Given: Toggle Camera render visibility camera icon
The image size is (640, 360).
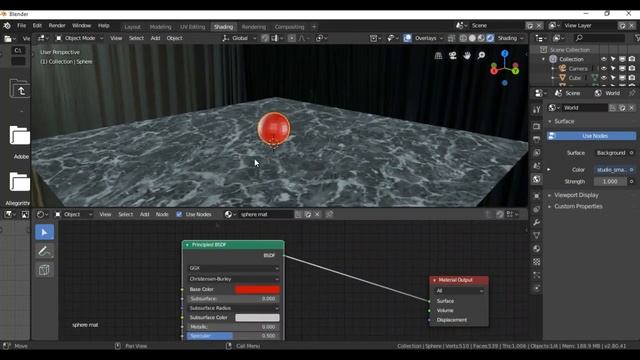Looking at the screenshot, I should coord(632,69).
